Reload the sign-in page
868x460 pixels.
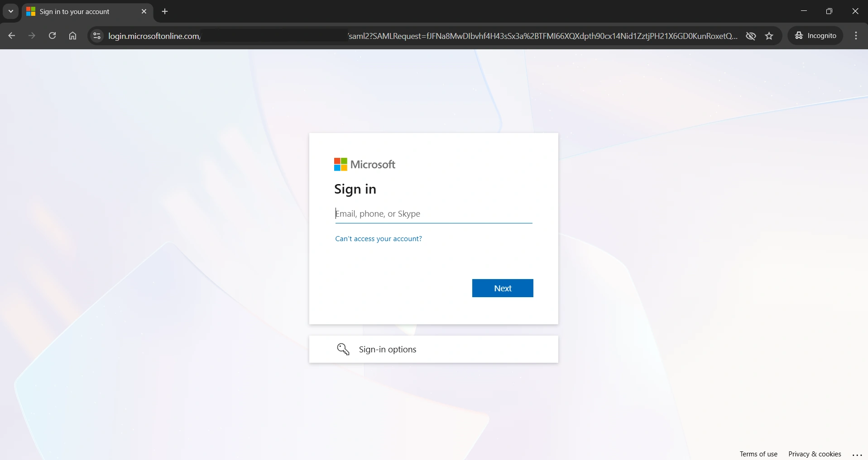pyautogui.click(x=52, y=36)
